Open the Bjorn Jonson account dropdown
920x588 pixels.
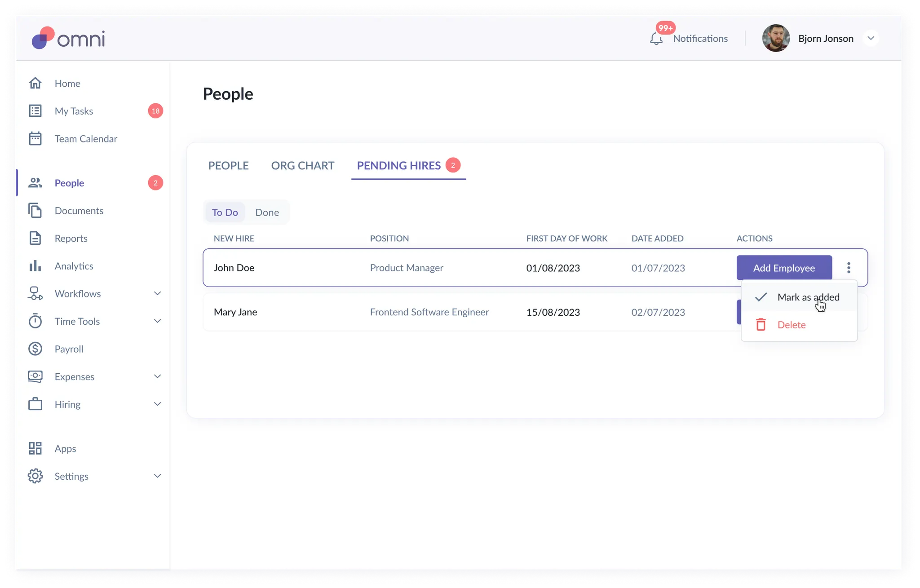pos(871,38)
